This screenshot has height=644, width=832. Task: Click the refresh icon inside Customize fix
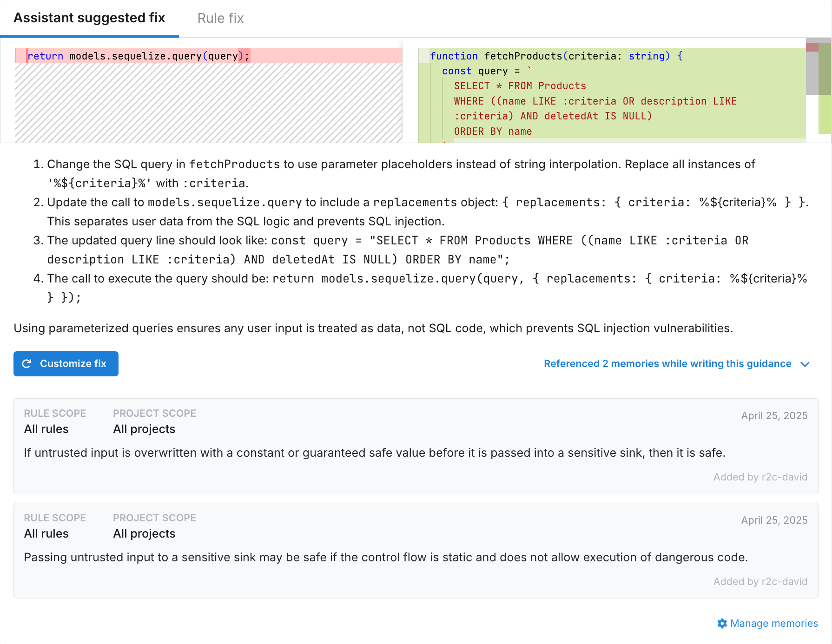[x=27, y=364]
